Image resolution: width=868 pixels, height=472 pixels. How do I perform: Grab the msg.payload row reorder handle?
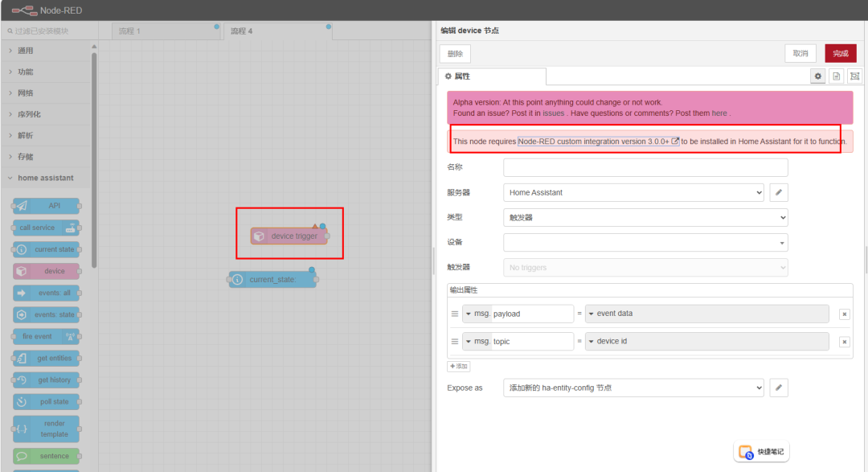tap(454, 314)
